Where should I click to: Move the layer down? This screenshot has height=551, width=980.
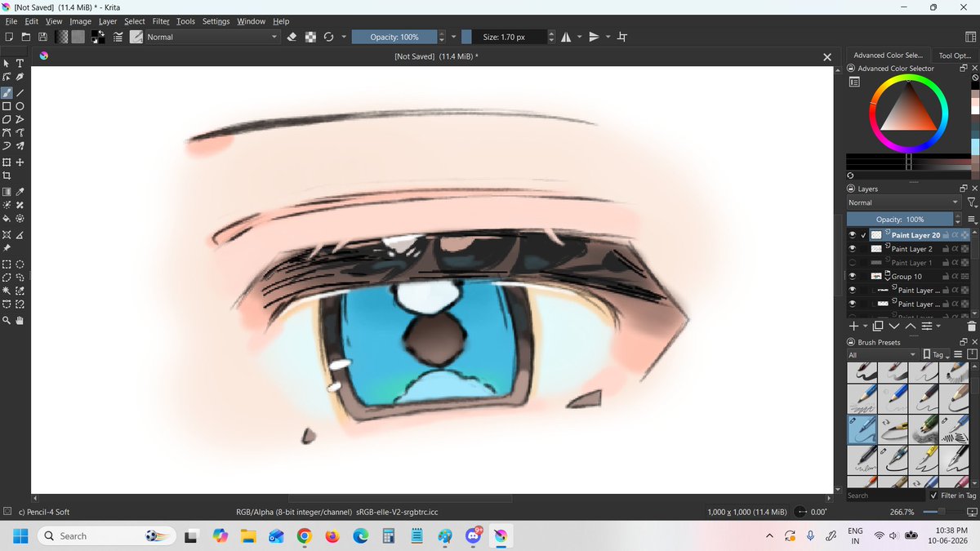894,325
